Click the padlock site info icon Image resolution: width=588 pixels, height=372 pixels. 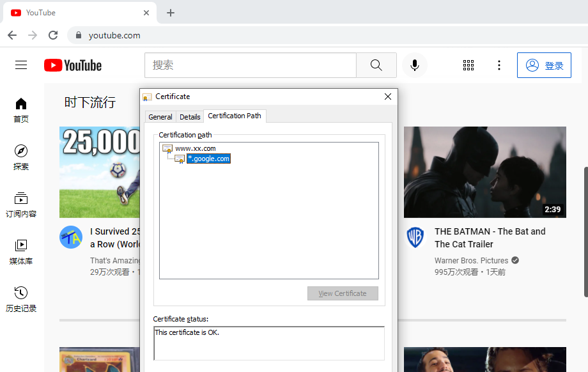coord(79,35)
